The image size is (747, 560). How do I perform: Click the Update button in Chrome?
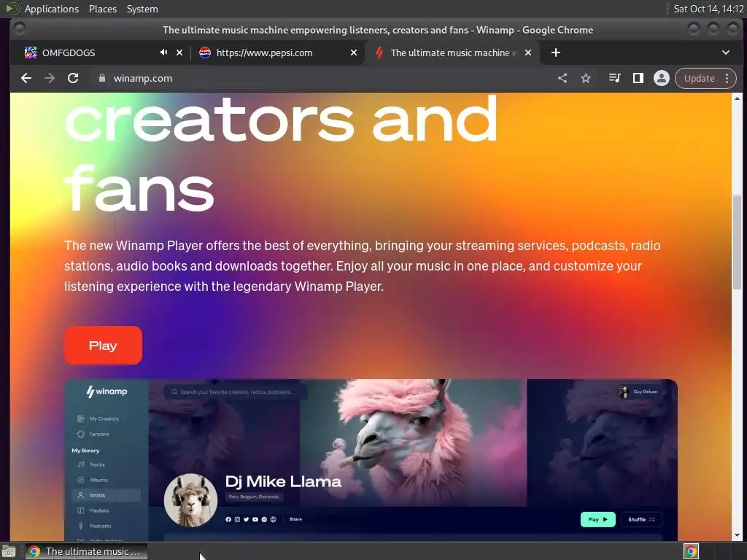tap(700, 78)
